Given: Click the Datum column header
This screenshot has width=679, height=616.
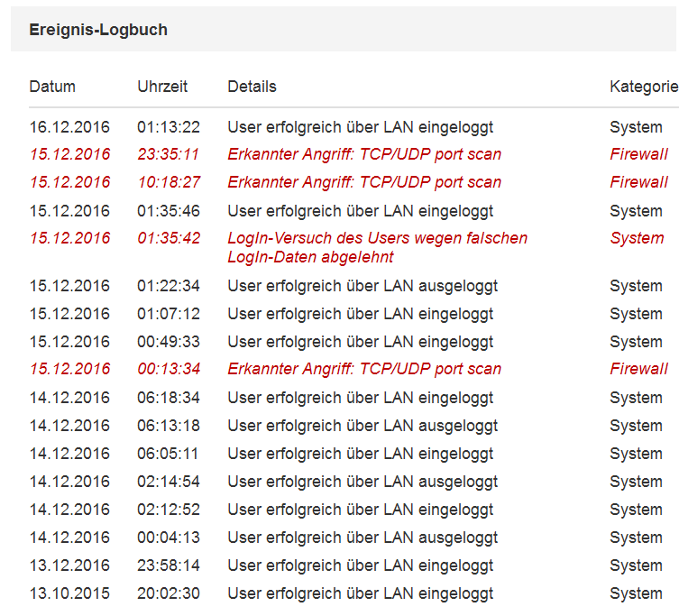Looking at the screenshot, I should (52, 87).
